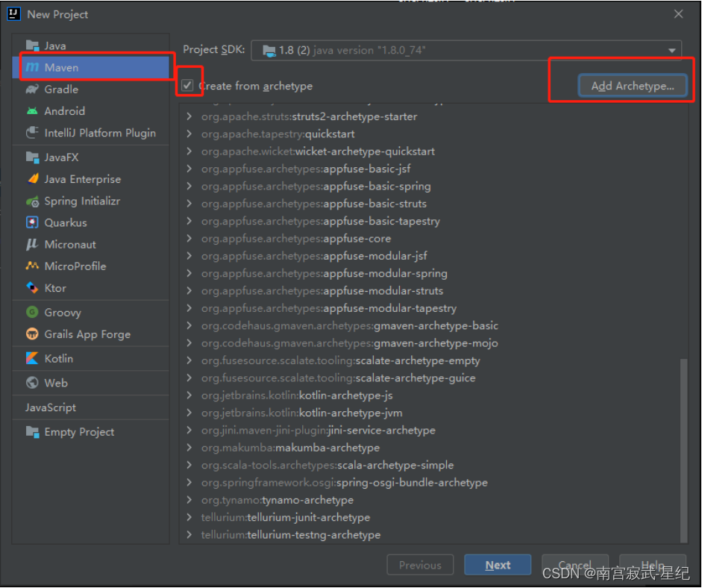Click Add Archetype... button
This screenshot has width=702, height=588.
[632, 86]
